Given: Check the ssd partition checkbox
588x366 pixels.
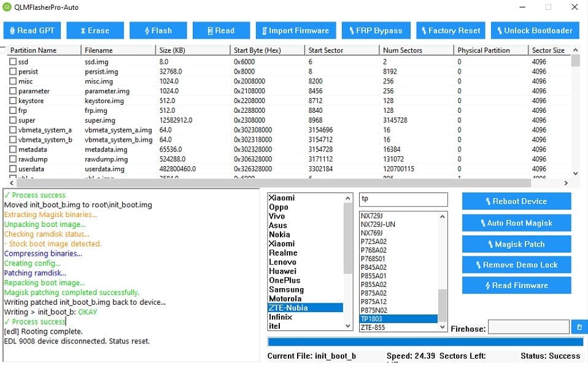Looking at the screenshot, I should tap(13, 62).
